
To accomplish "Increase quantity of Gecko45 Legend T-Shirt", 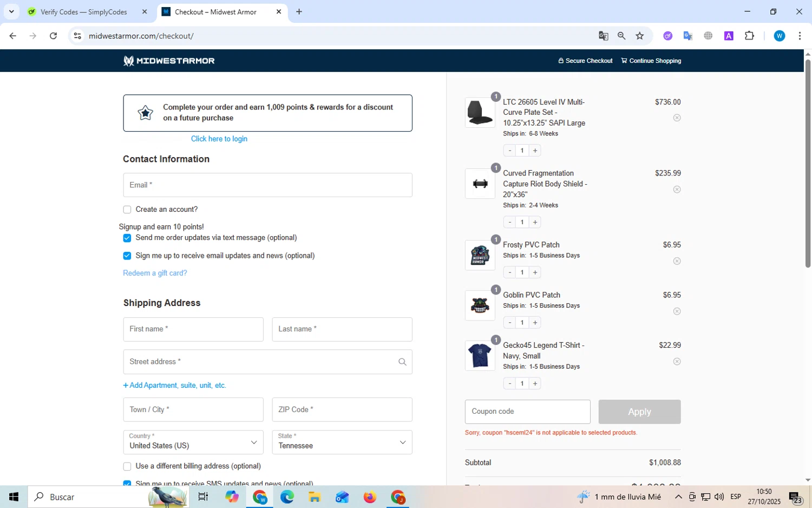I will 535,383.
